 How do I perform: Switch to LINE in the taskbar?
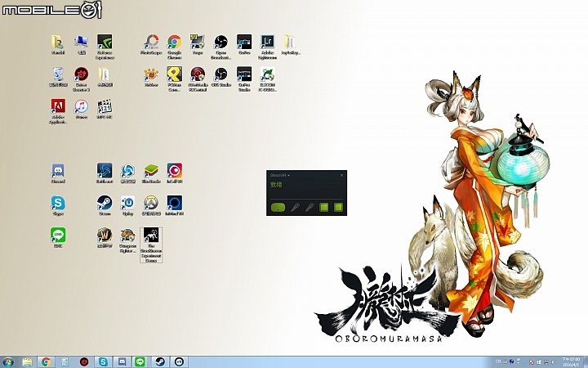pyautogui.click(x=140, y=362)
